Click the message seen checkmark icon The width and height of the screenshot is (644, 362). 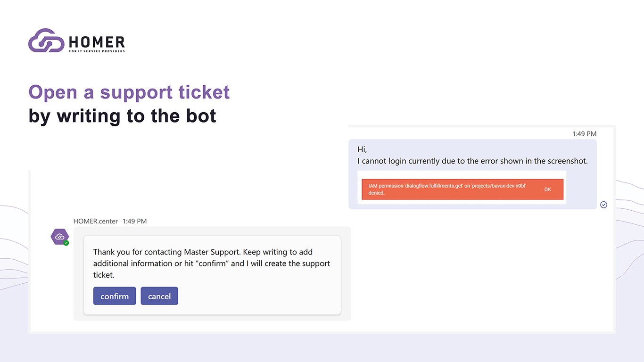603,205
